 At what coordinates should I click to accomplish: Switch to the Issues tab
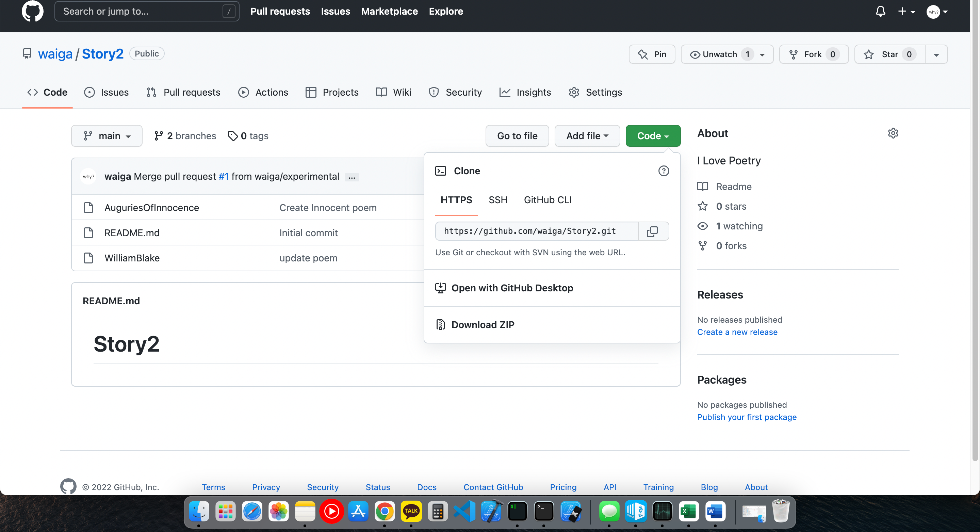(x=107, y=92)
